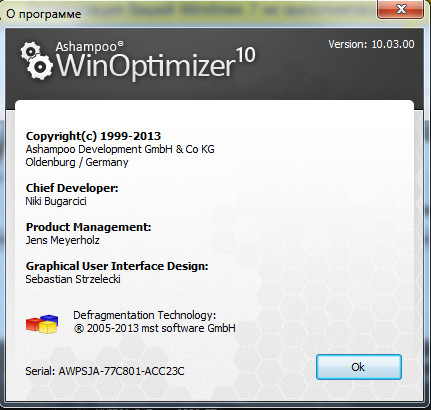The width and height of the screenshot is (431, 410).
Task: Close the О программе dialog
Action: pyautogui.click(x=401, y=9)
